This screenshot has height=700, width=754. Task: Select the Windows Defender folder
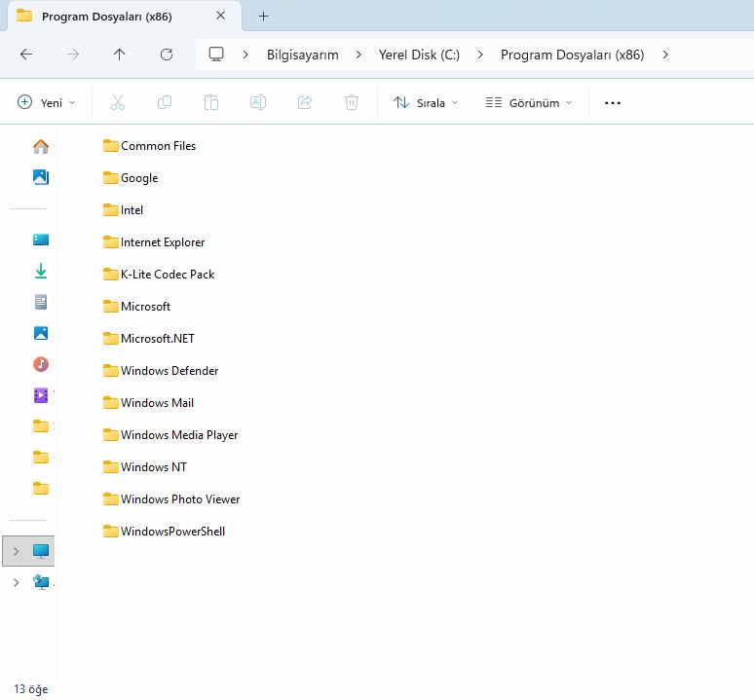coord(169,371)
